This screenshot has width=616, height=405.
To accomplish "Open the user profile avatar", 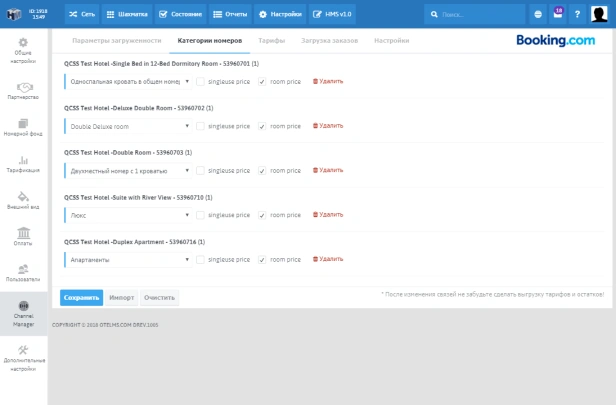I will tap(599, 14).
